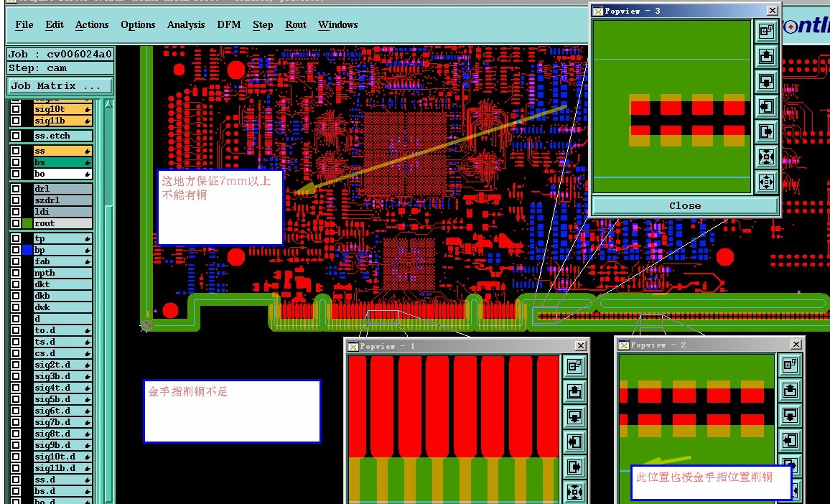The width and height of the screenshot is (830, 504).
Task: Click restore-view icon in Popview 1
Action: [575, 366]
